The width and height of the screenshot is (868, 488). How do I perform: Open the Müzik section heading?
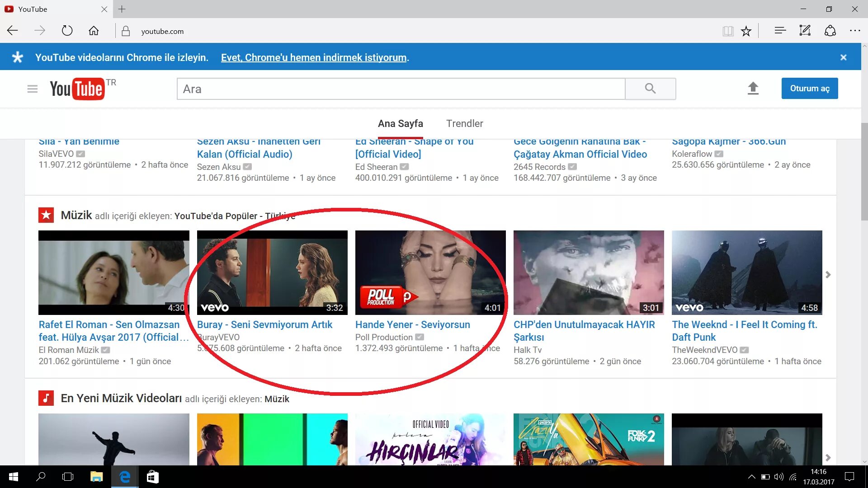pyautogui.click(x=76, y=215)
